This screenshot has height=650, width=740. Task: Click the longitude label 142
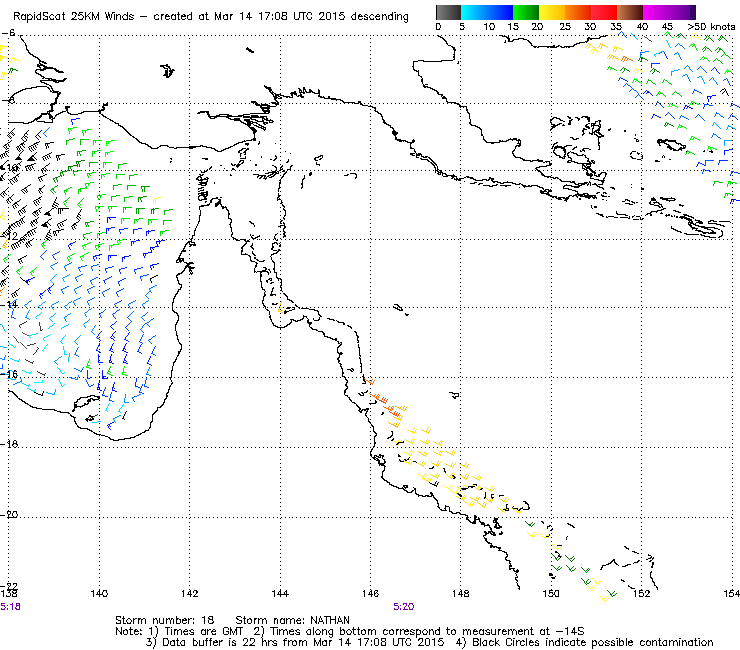pyautogui.click(x=190, y=594)
